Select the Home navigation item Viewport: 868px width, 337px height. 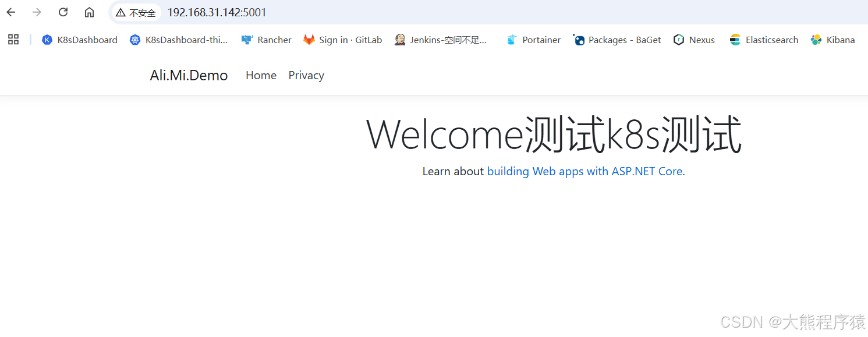pos(261,75)
